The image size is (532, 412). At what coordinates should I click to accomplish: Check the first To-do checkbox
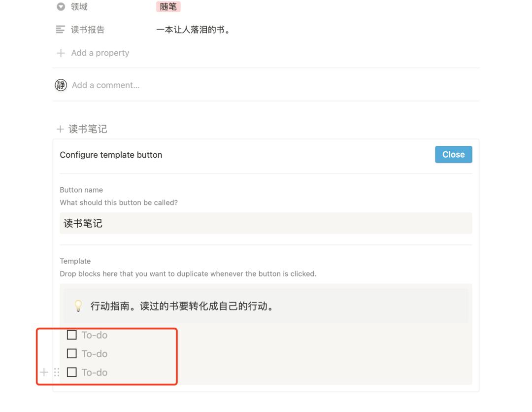tap(71, 335)
